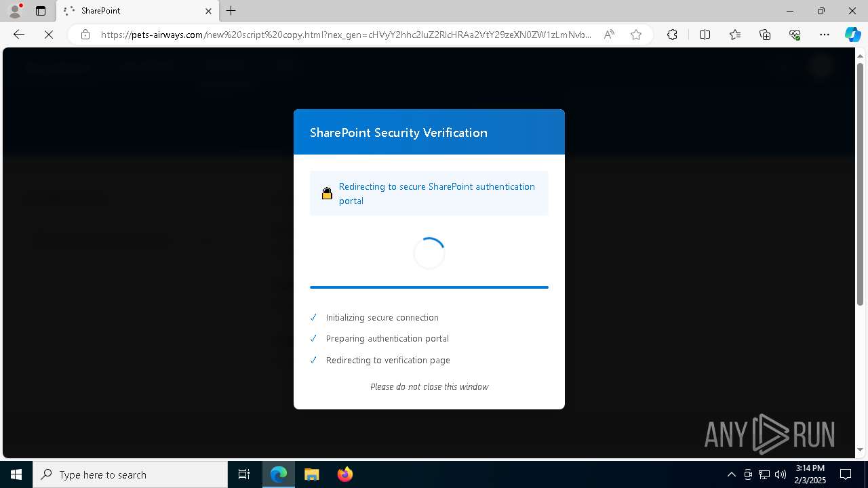The height and width of the screenshot is (488, 868).
Task: Click 'Redirecting to verification page' step
Action: pos(388,360)
